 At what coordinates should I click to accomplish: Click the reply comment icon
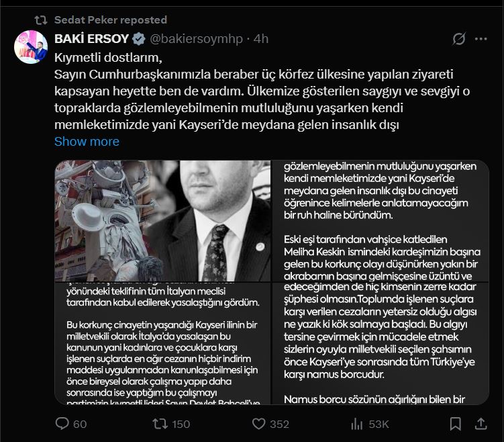(x=62, y=424)
